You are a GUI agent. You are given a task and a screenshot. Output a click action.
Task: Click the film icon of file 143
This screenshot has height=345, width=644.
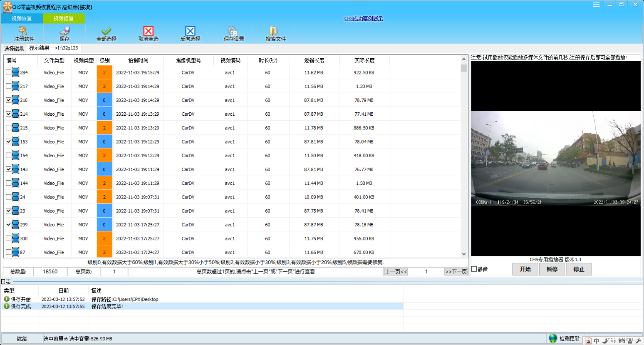point(15,169)
